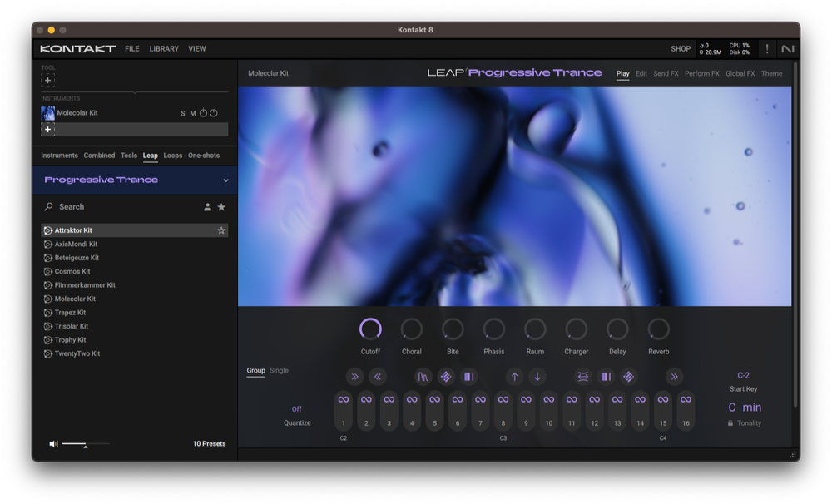Screen dimensions: 832x504
Task: Open the C min key selector
Action: (744, 407)
